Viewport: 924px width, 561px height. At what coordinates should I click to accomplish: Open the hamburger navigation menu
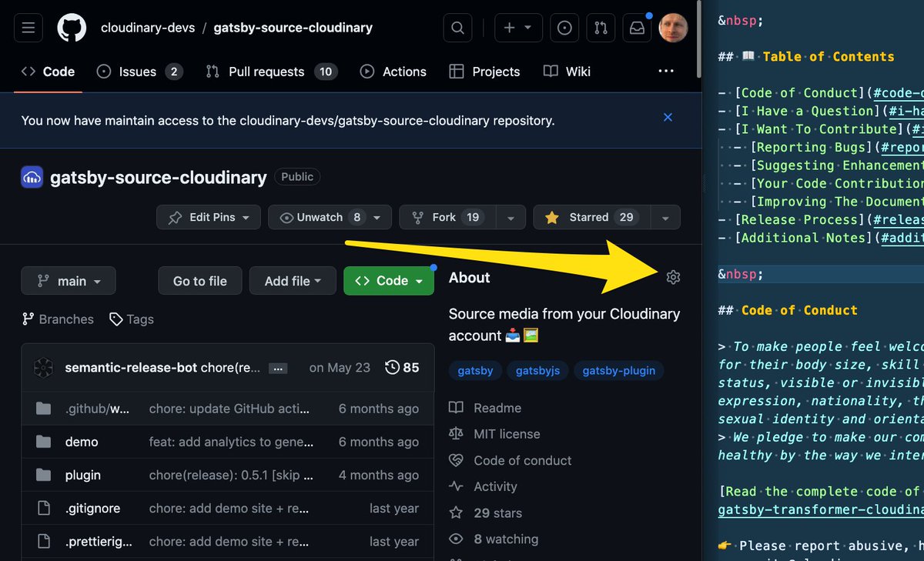28,28
